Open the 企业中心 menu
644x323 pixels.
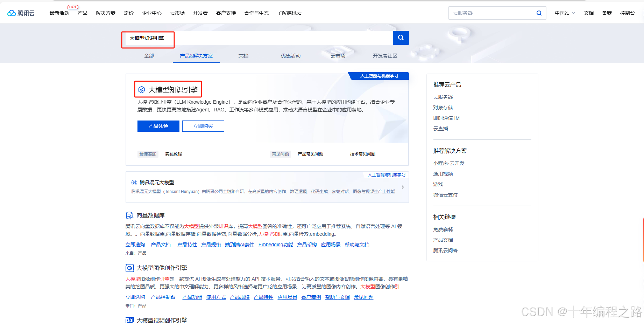coord(152,13)
